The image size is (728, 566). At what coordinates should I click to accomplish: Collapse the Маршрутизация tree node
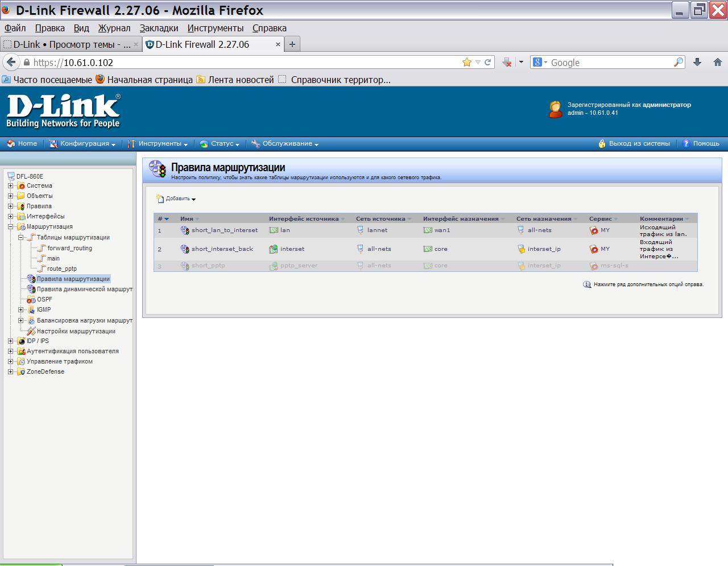[x=10, y=227]
